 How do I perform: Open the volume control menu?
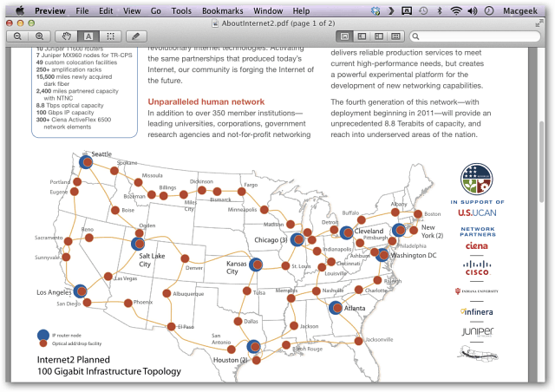pyautogui.click(x=472, y=11)
